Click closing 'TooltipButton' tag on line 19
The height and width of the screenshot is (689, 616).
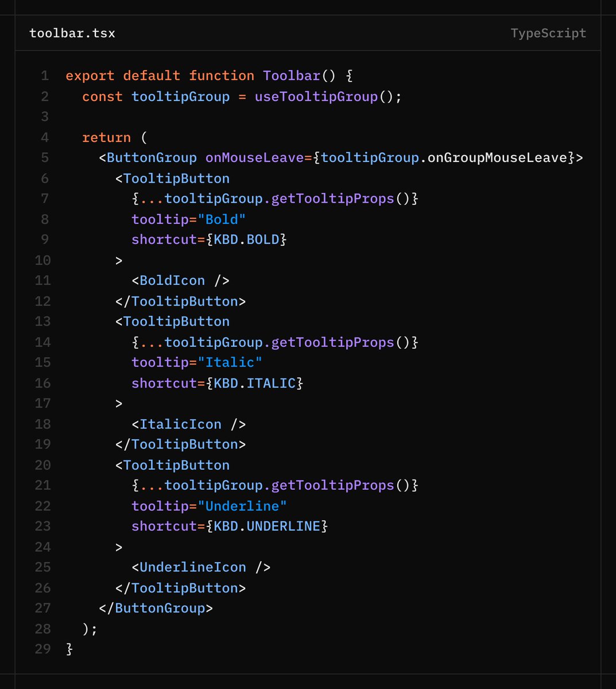(x=184, y=444)
